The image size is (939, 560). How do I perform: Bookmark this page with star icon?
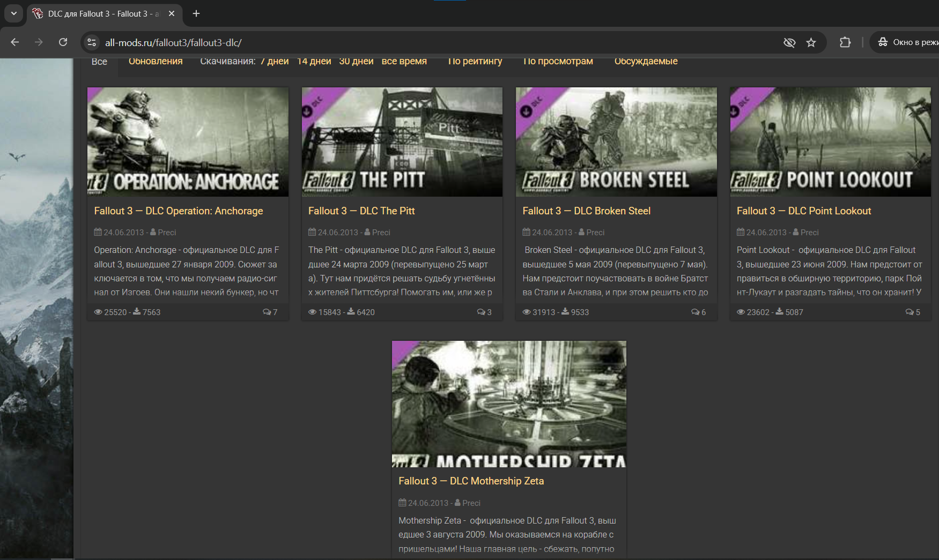click(x=811, y=42)
